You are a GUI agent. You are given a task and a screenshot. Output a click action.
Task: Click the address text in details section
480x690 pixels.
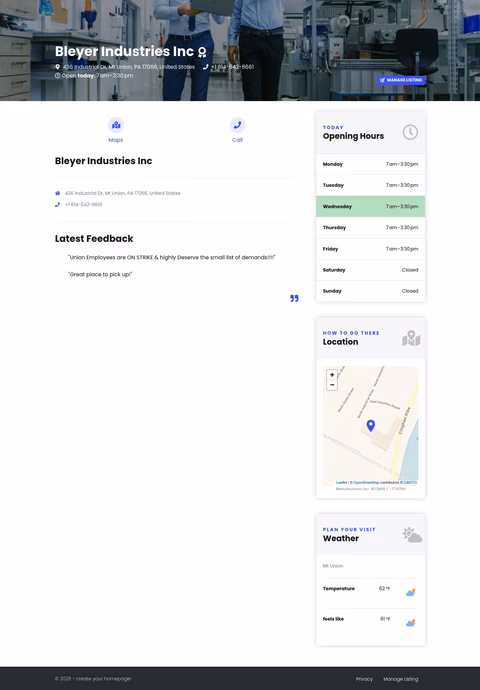pyautogui.click(x=123, y=193)
